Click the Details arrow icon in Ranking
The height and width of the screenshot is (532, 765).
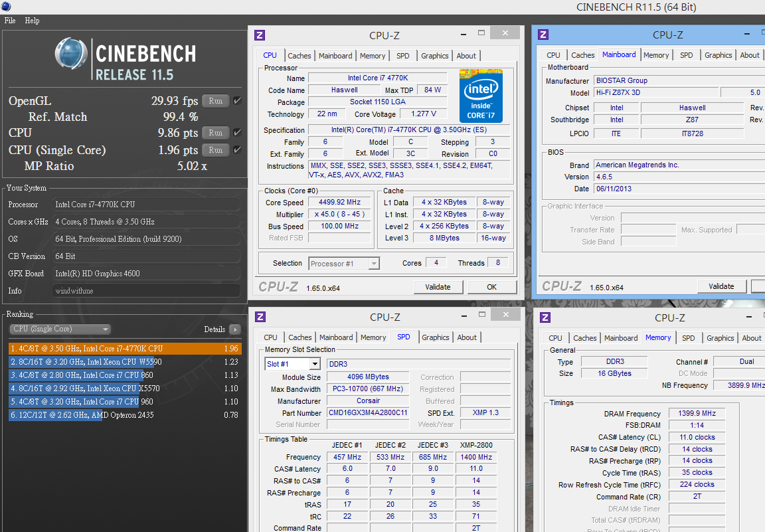pos(235,329)
